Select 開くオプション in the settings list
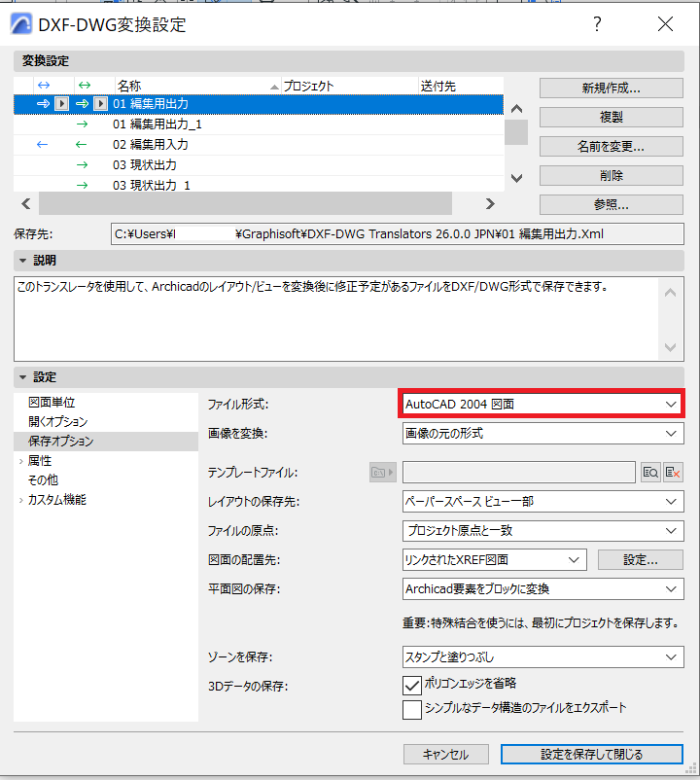The height and width of the screenshot is (780, 700). [x=57, y=421]
